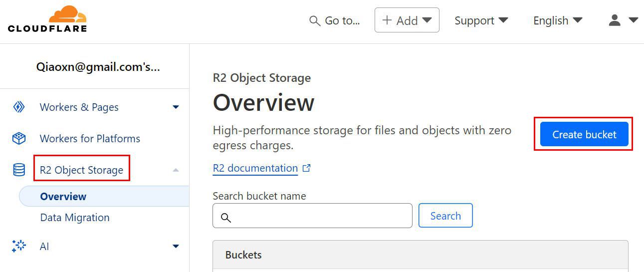Click the external link icon beside R2 documentation

307,168
